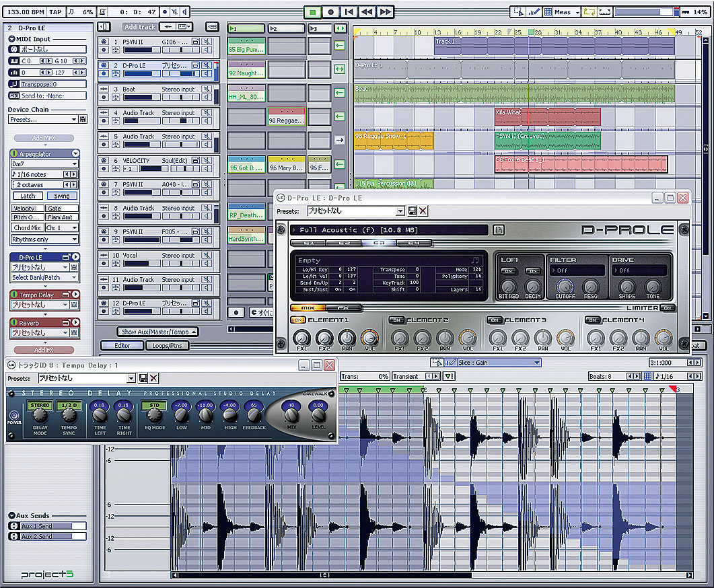Click the Record button in the transport

330,12
